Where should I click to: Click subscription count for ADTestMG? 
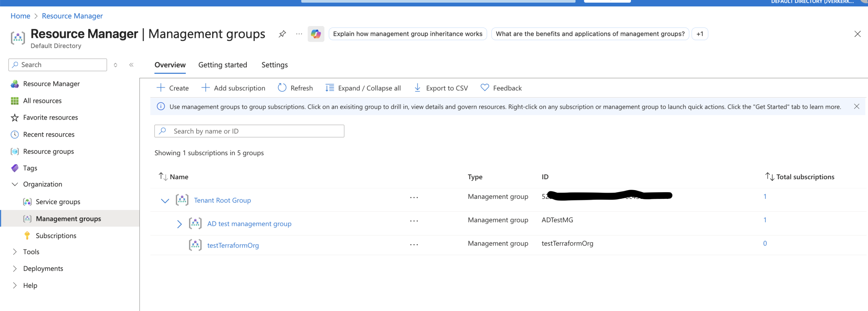[765, 220]
